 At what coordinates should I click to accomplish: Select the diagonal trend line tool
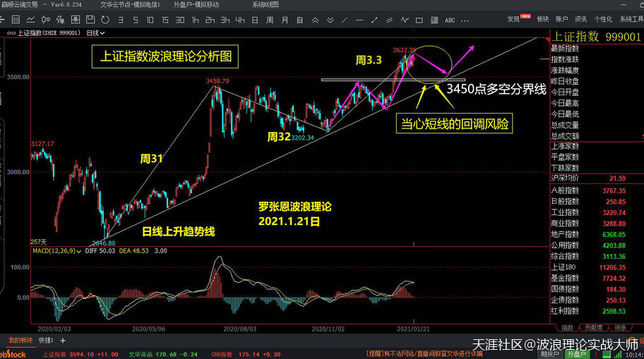point(345,20)
